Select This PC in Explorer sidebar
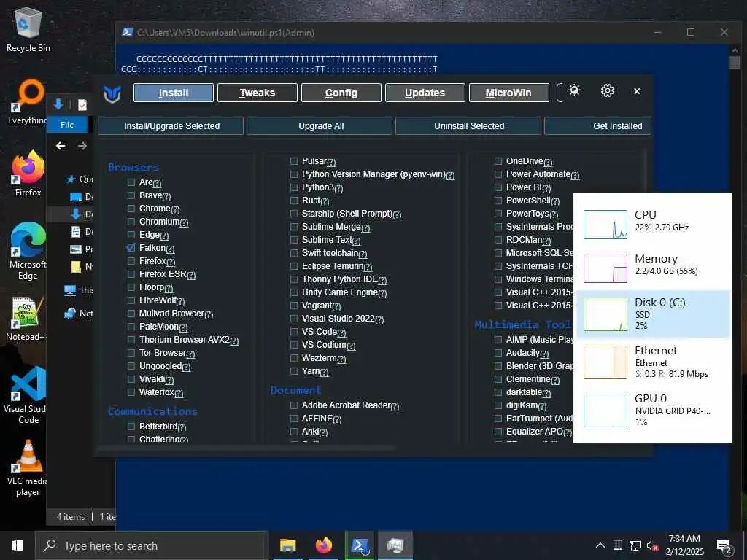747x560 pixels. coord(79,290)
